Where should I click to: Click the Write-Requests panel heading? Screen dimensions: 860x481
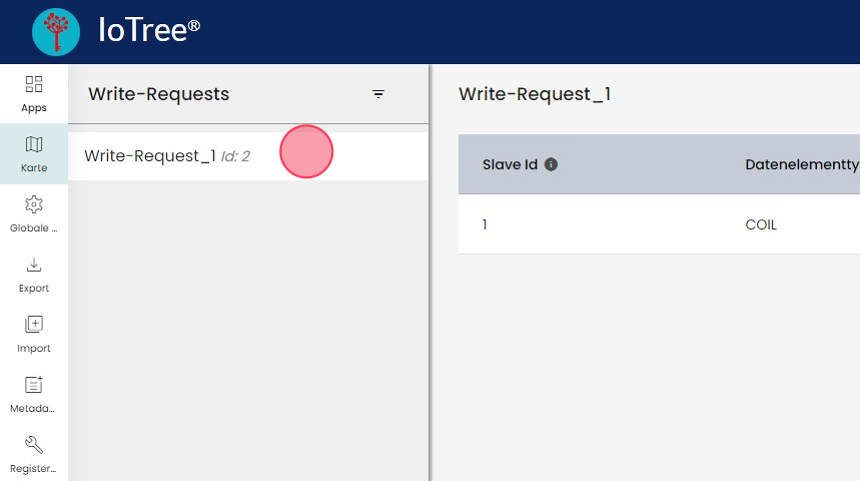159,94
